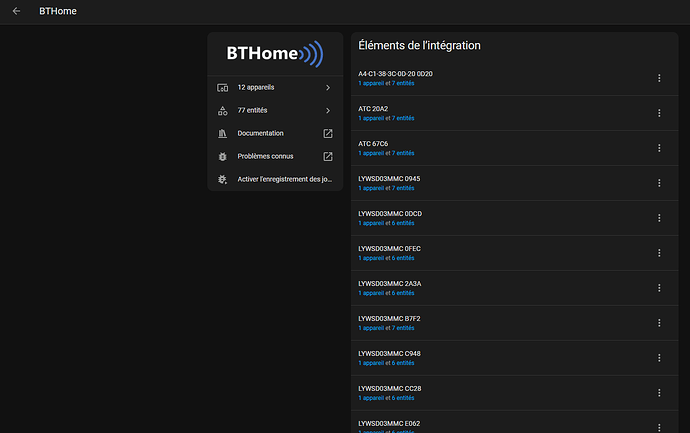The width and height of the screenshot is (690, 433).
Task: Open three-dot menu for A4-C1-38-3C-0D-20 0D20
Action: pyautogui.click(x=659, y=78)
